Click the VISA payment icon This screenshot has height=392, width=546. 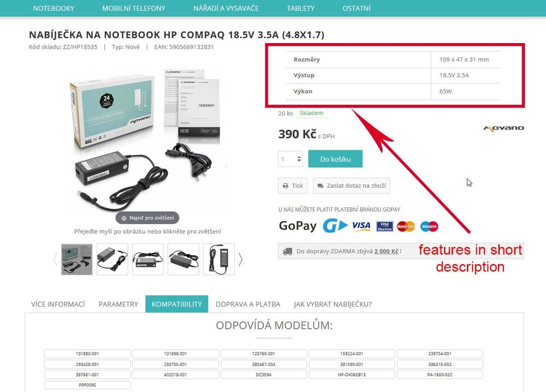[361, 226]
